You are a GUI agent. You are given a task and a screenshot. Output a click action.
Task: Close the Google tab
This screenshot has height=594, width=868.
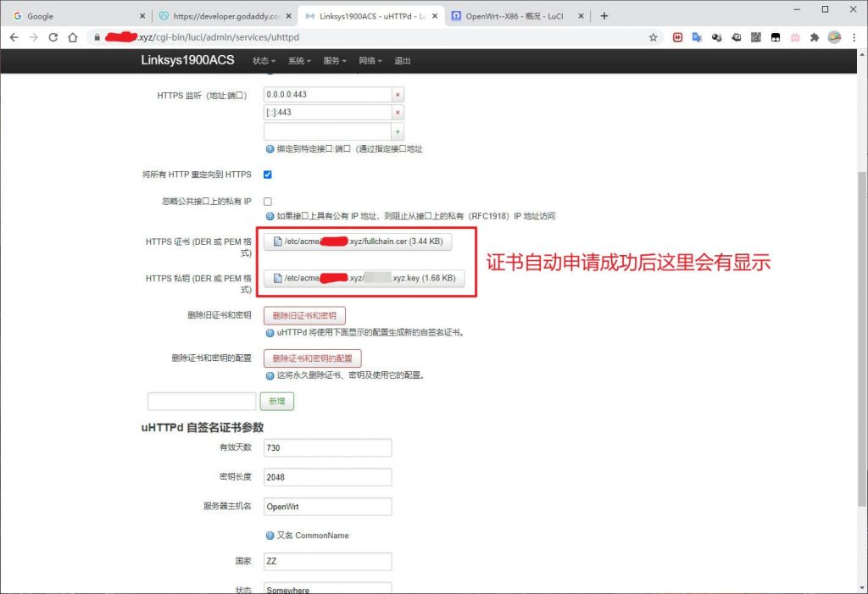click(x=142, y=16)
